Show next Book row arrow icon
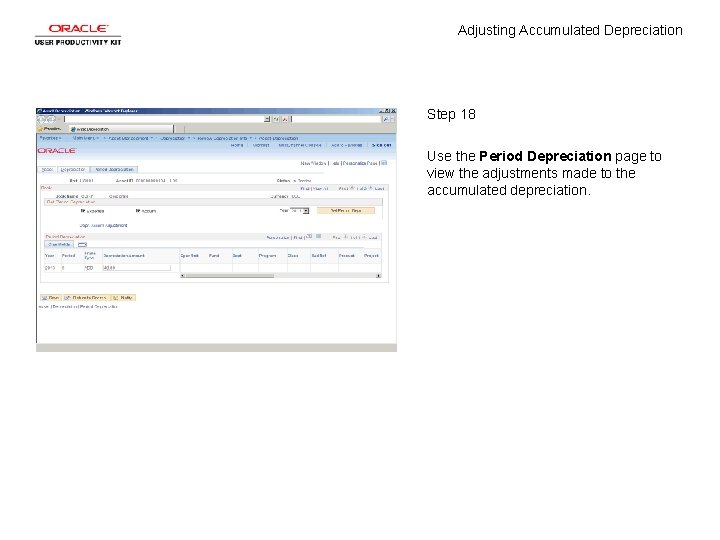This screenshot has height=540, width=720. click(x=371, y=188)
